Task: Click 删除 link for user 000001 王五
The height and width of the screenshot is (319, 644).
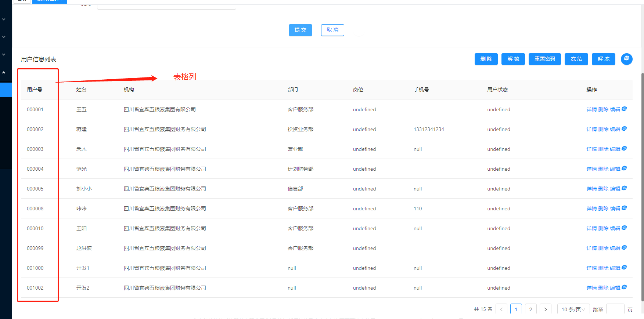Action: point(603,109)
